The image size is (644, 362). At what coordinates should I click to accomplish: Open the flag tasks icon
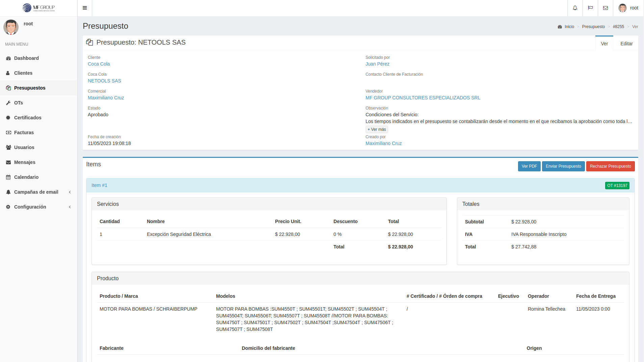point(590,8)
